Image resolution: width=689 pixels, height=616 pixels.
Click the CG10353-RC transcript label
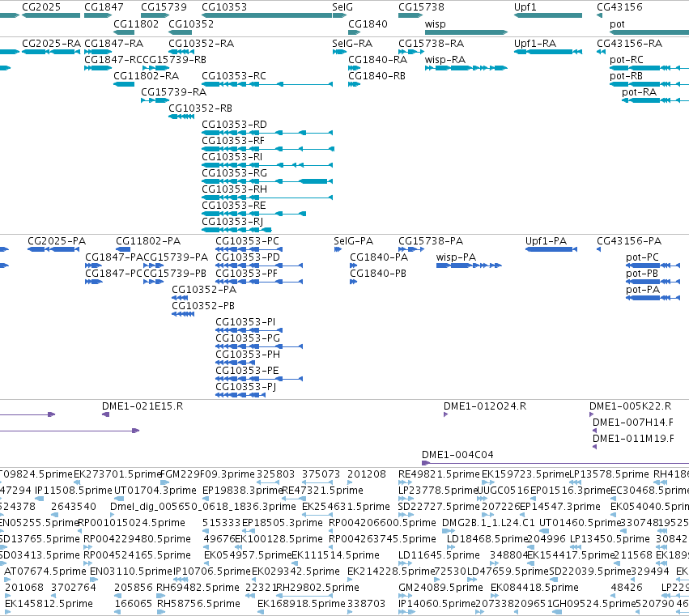[x=234, y=76]
